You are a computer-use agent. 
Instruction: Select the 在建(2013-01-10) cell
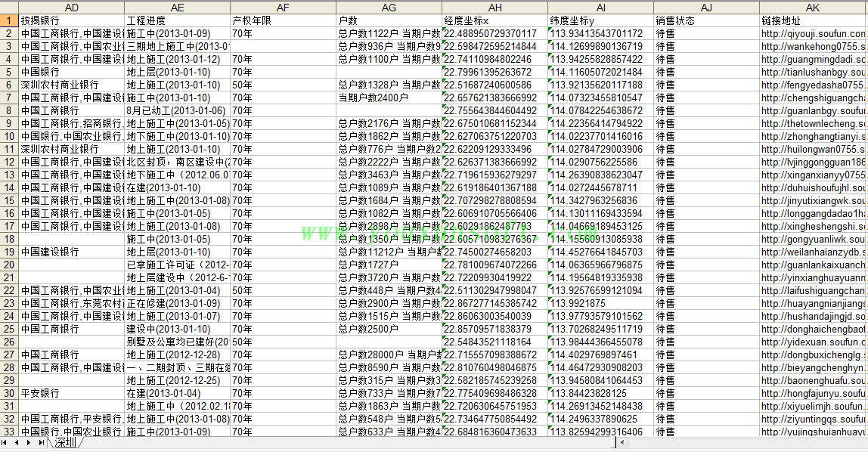point(177,187)
